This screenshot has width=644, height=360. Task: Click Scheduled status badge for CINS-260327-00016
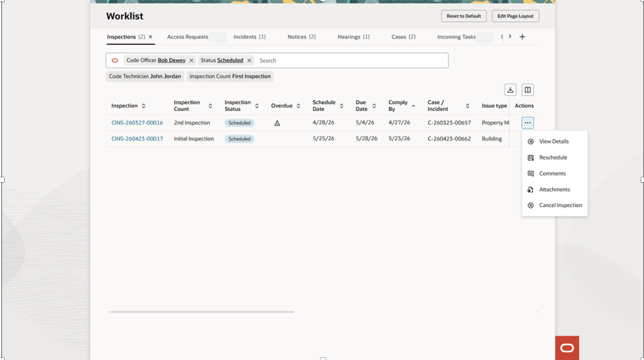239,123
